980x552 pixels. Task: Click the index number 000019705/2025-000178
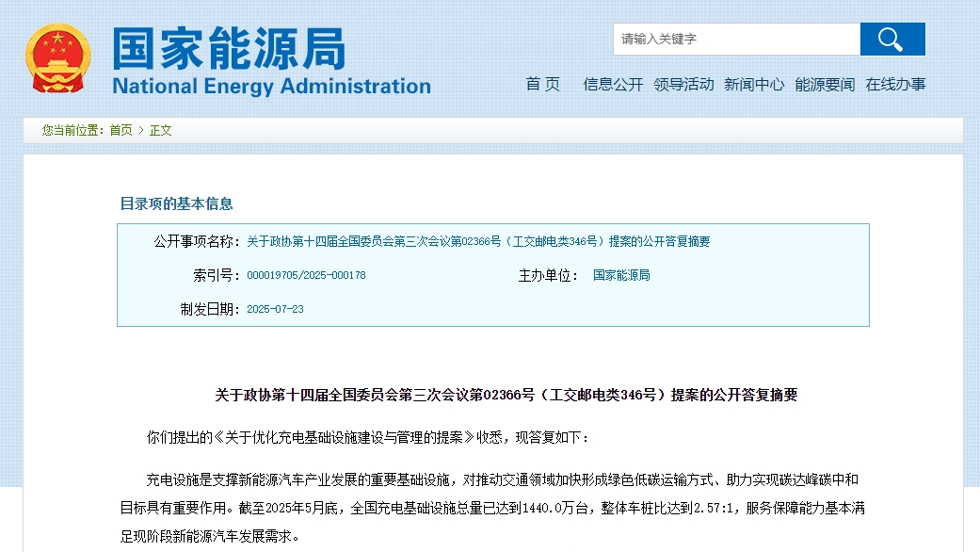pyautogui.click(x=306, y=276)
